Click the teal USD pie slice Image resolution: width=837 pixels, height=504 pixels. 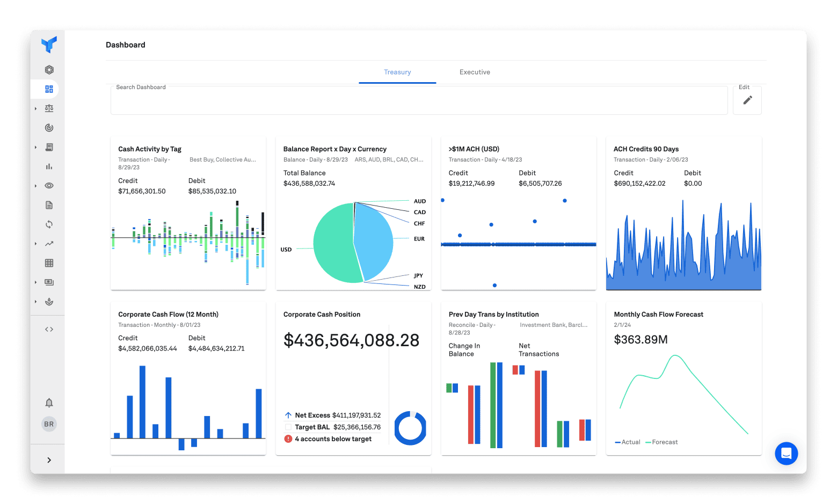pyautogui.click(x=332, y=247)
